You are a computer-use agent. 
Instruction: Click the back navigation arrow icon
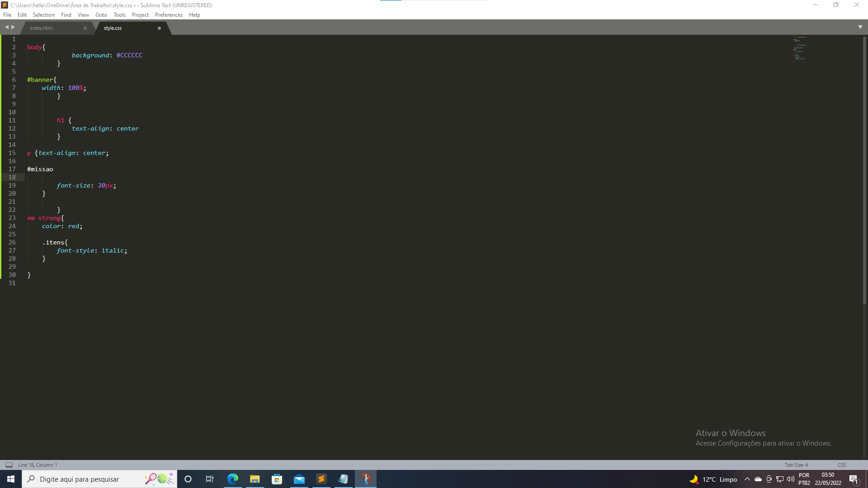7,27
